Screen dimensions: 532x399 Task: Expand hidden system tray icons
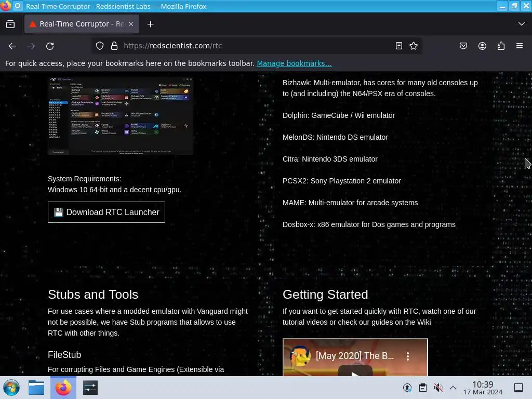click(453, 388)
